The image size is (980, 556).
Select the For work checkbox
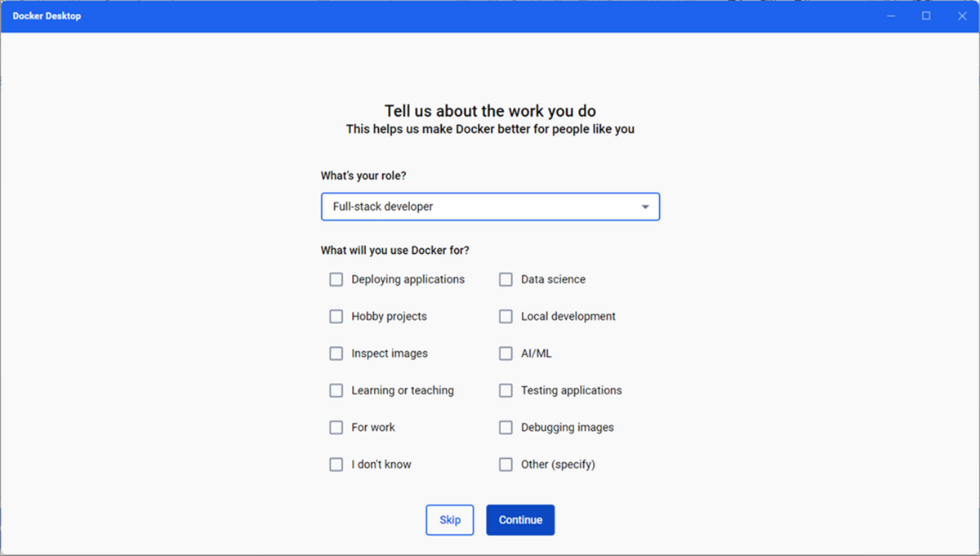(x=336, y=427)
